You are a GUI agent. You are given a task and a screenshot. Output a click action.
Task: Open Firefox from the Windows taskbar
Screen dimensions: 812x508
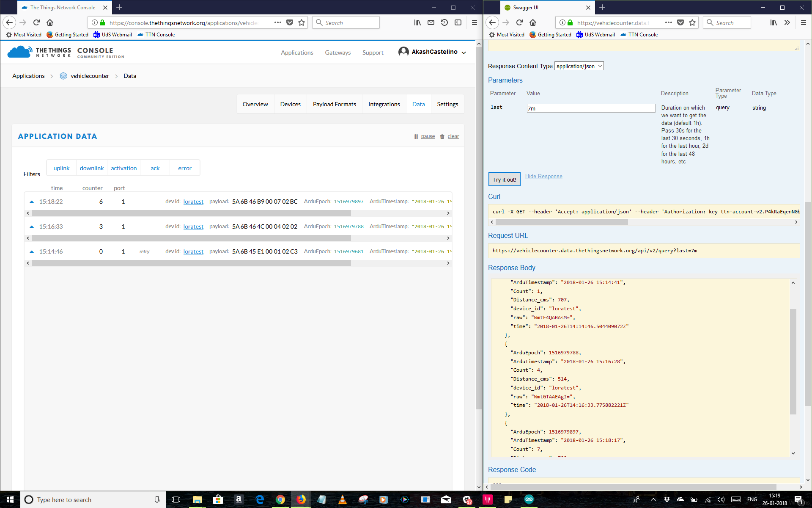[x=301, y=500]
